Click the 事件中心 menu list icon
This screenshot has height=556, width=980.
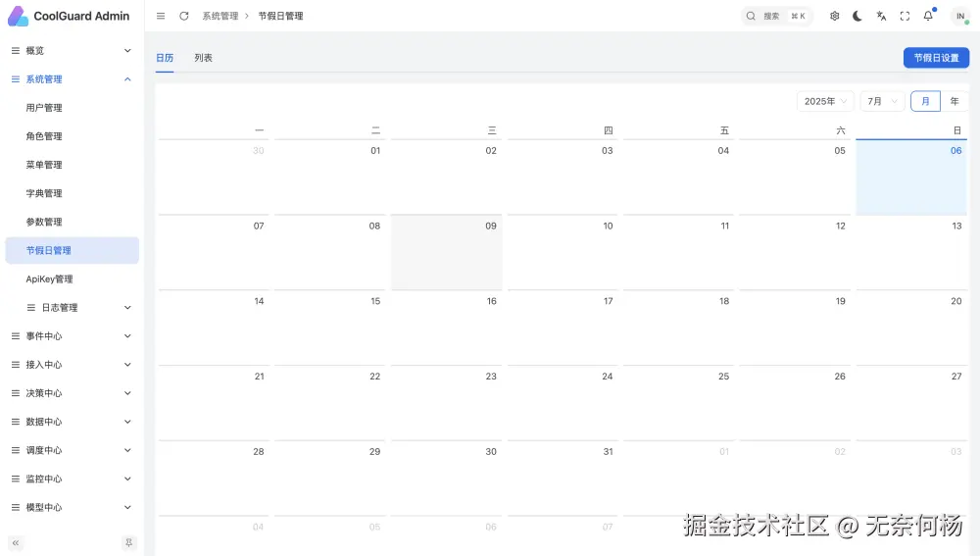[16, 335]
